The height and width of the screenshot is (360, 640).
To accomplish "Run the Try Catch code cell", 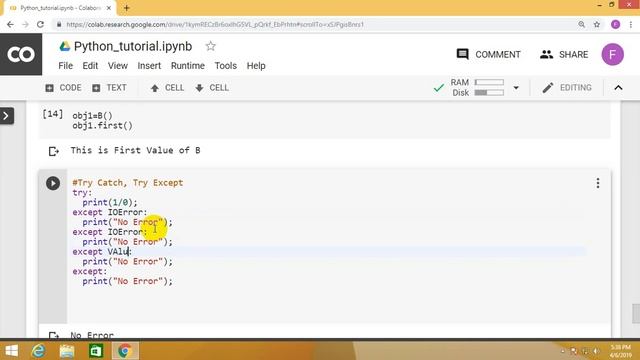I will (x=53, y=183).
